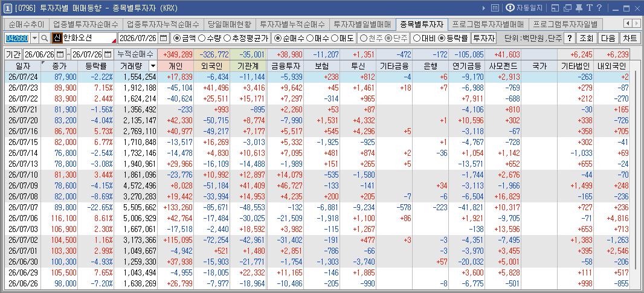Maximize the 투자자별 매매동향 window

tap(626, 8)
